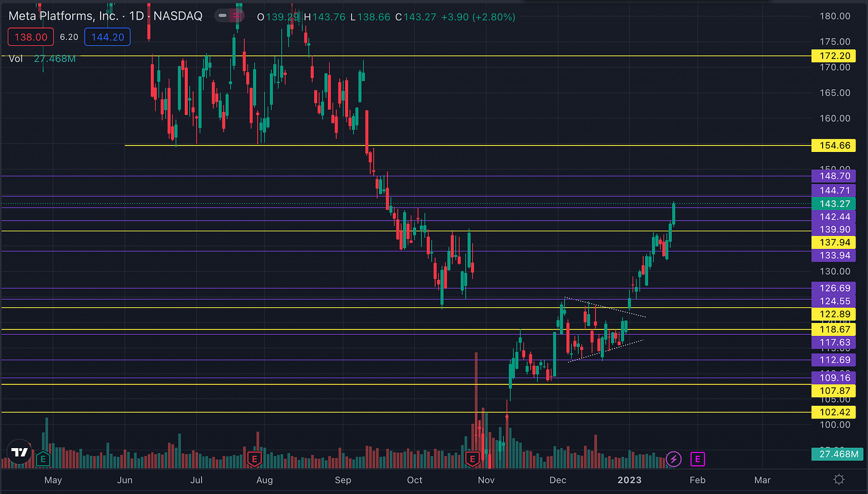The height and width of the screenshot is (494, 868).
Task: Click the red 138.00 sell price button
Action: point(32,37)
